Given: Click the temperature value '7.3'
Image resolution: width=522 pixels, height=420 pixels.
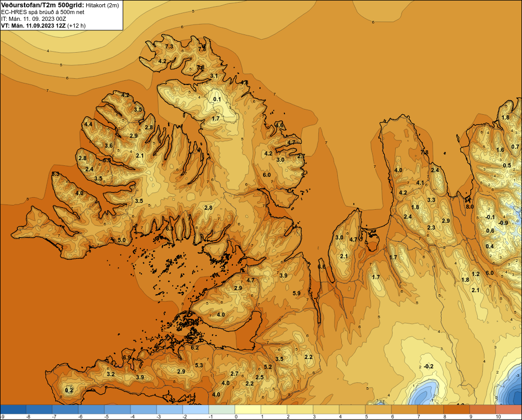Looking at the screenshot, I should coord(169,46).
